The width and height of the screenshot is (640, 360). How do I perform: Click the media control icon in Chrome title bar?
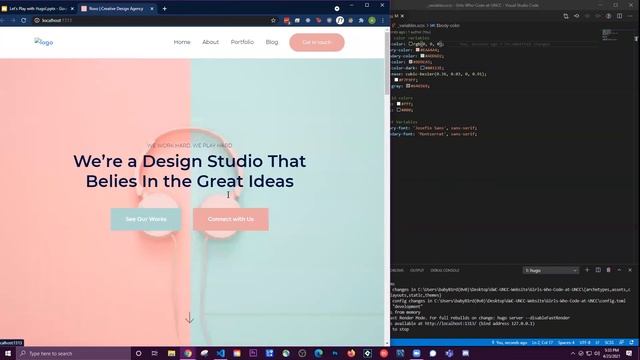337,8
